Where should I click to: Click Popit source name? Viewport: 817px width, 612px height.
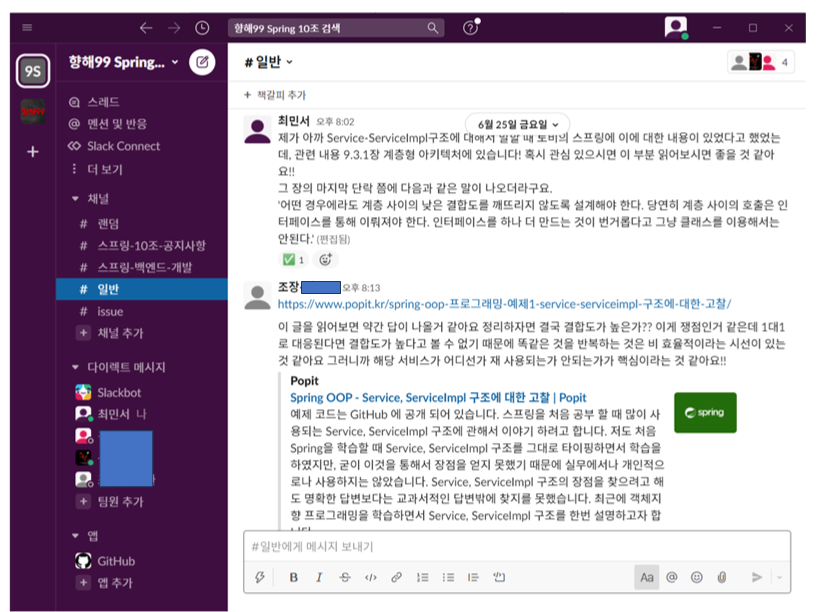[x=304, y=381]
